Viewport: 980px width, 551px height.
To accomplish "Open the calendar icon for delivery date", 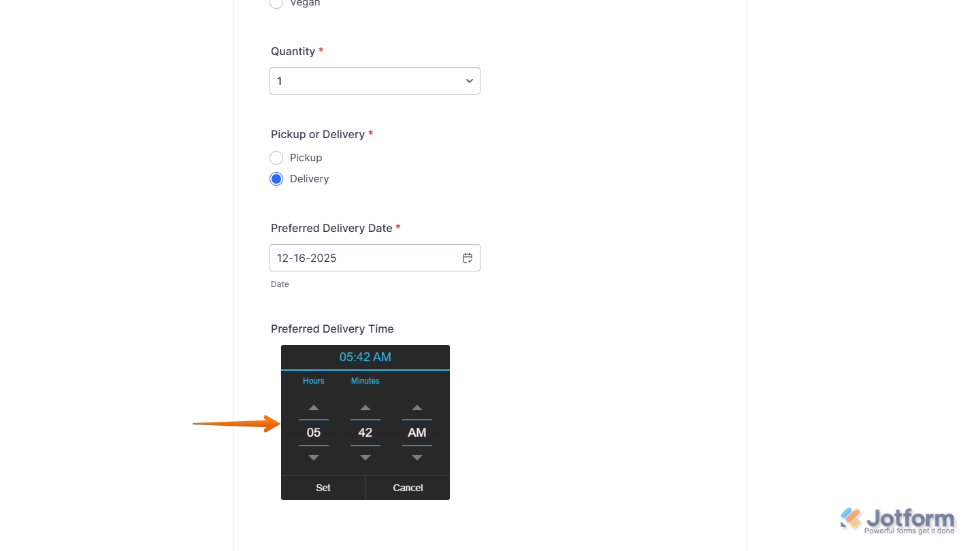I will [468, 258].
